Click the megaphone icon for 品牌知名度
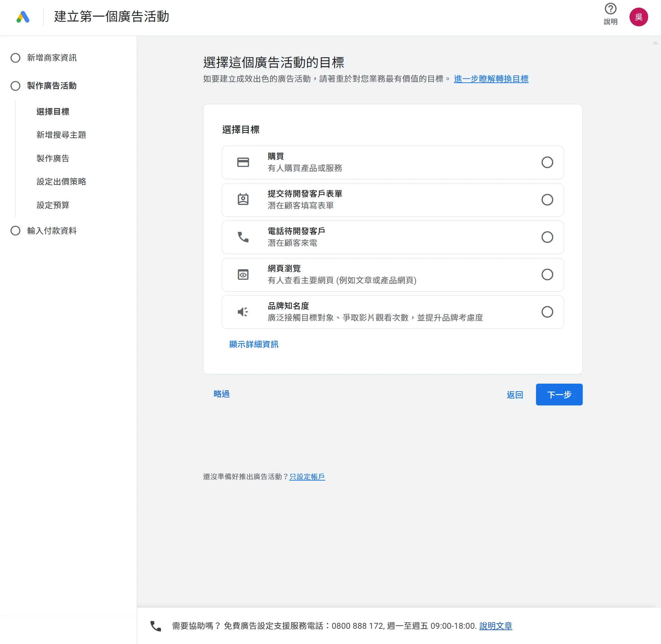The width and height of the screenshot is (661, 644). pyautogui.click(x=243, y=312)
